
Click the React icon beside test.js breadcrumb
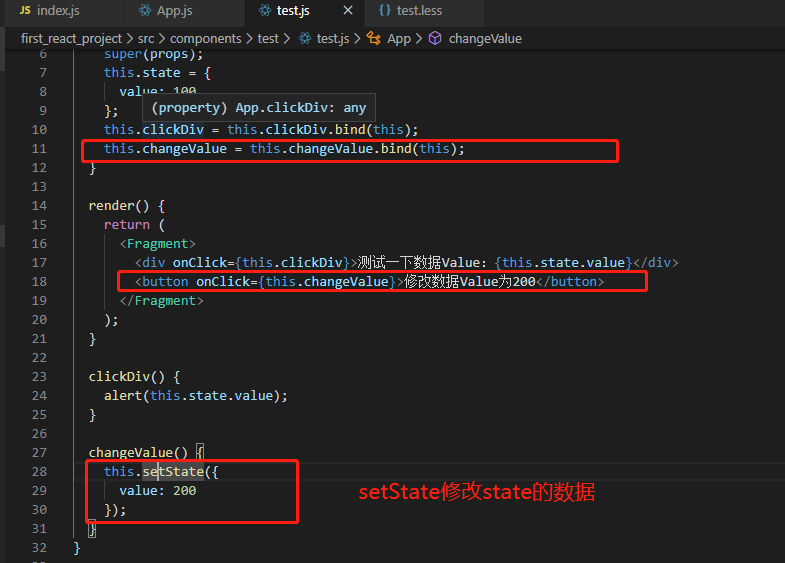pos(304,38)
